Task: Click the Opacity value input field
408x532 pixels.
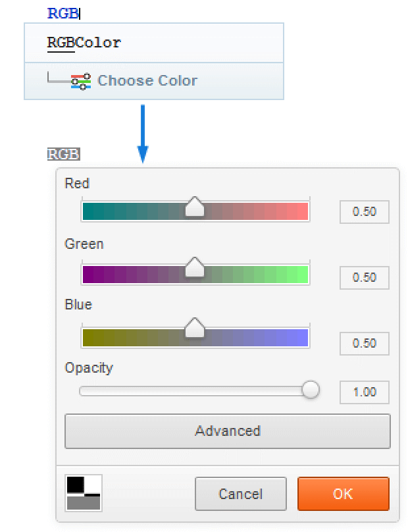Action: 364,392
